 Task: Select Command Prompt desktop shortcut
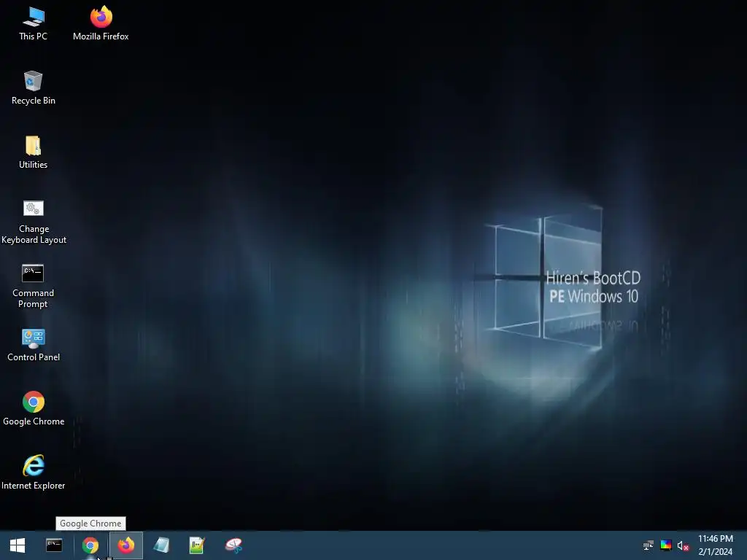click(33, 286)
